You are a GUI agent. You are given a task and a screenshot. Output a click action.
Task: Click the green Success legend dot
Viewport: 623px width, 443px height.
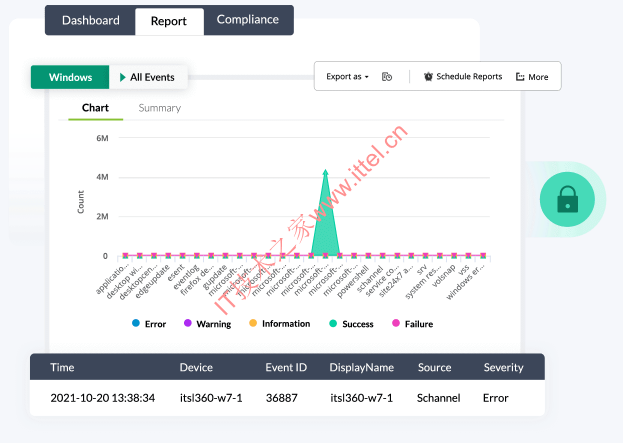(x=332, y=324)
